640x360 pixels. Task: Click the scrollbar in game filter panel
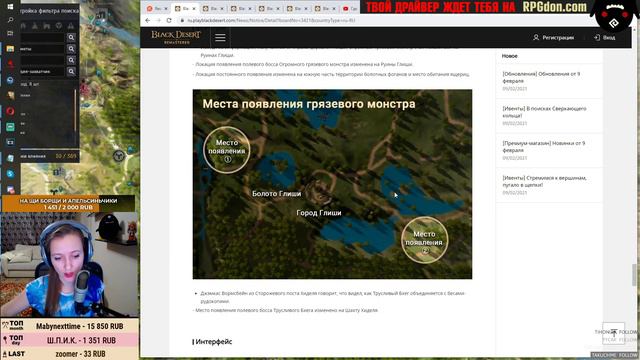(x=76, y=110)
